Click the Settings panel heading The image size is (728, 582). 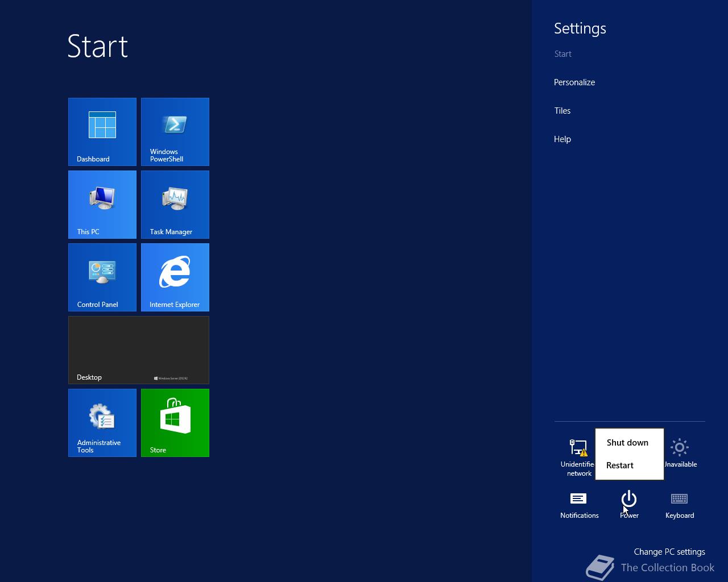[x=580, y=28]
